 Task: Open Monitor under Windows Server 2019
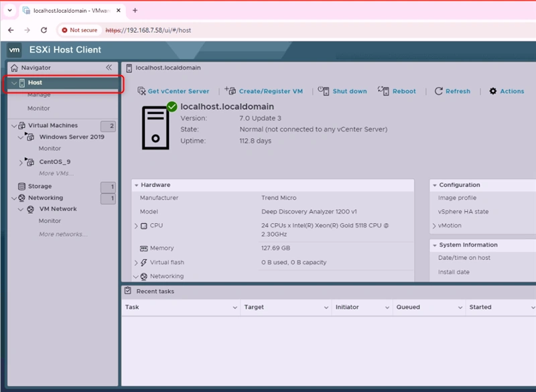(50, 149)
